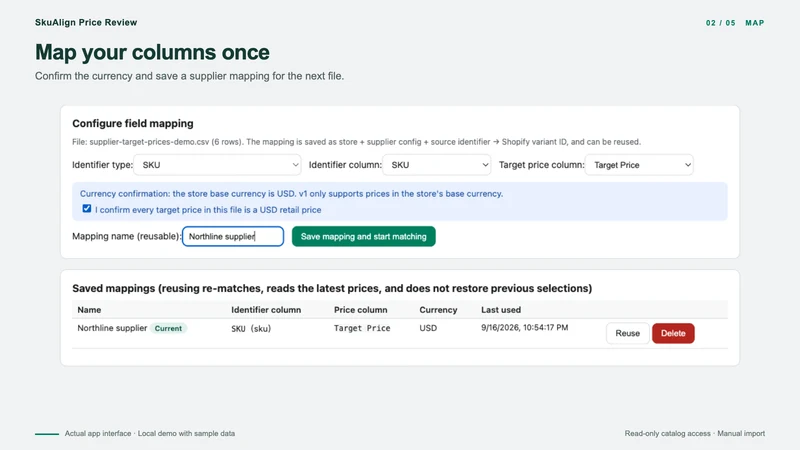Delete the Northline supplier mapping
This screenshot has height=450, width=800.
coord(673,333)
